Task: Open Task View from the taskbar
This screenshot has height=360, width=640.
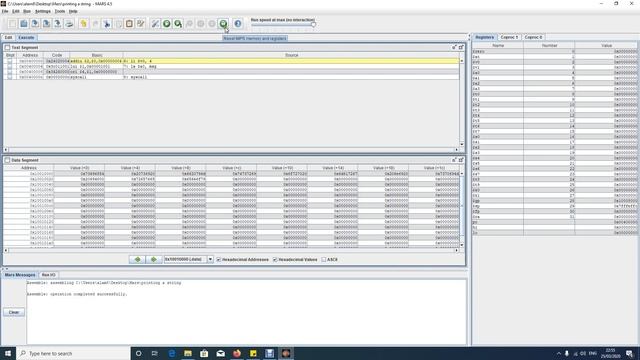Action: pos(155,353)
